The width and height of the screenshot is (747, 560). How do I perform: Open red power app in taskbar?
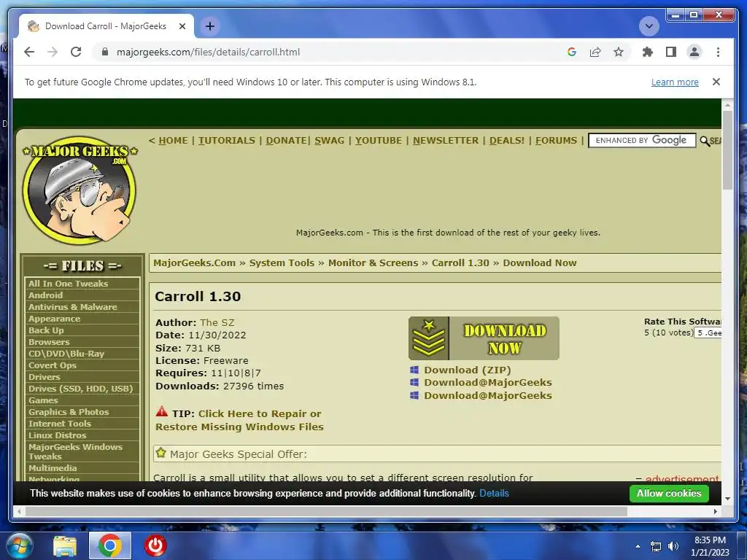pyautogui.click(x=155, y=545)
